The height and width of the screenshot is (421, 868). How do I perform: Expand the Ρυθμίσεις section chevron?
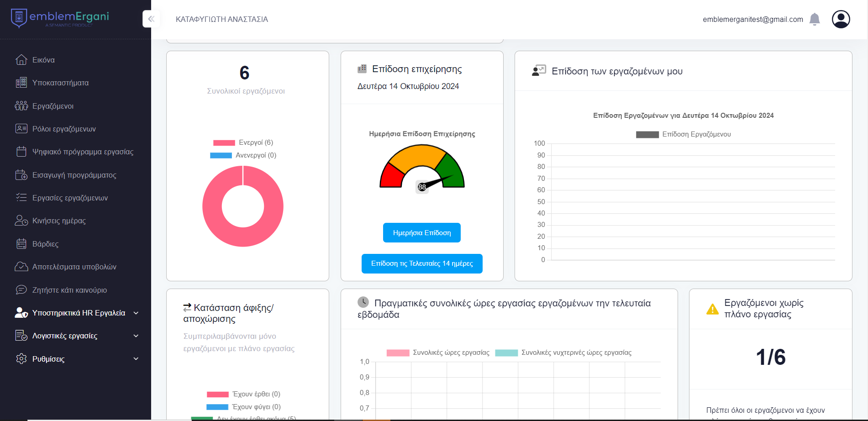(x=136, y=359)
